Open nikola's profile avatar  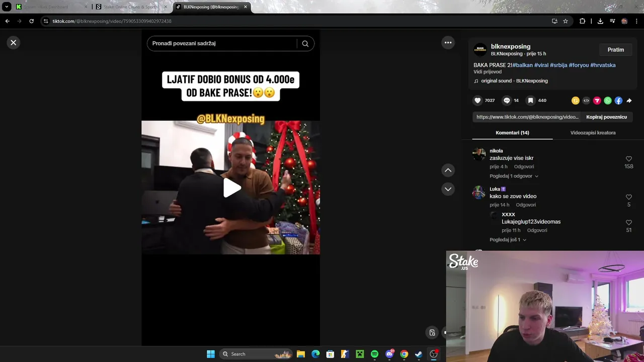[479, 154]
